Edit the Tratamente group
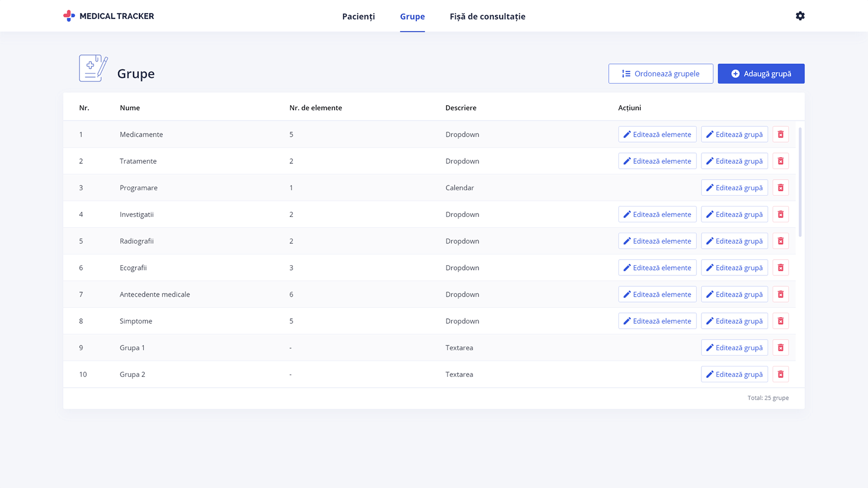868x488 pixels. coord(735,161)
